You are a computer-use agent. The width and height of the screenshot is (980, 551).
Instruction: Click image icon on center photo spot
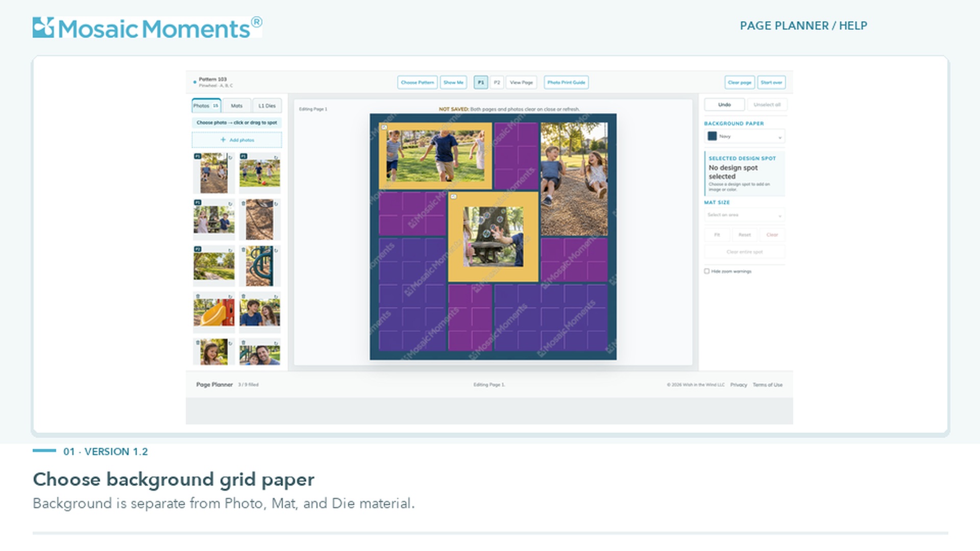click(x=454, y=196)
